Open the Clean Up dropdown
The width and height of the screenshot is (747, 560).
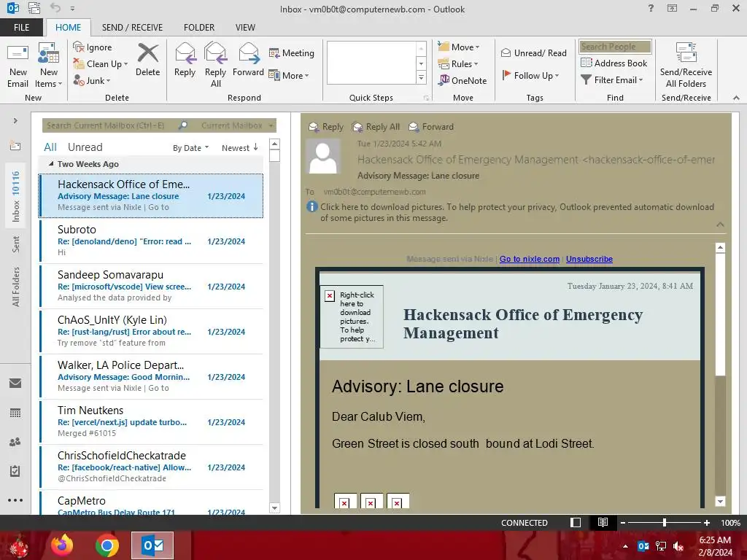pyautogui.click(x=101, y=64)
